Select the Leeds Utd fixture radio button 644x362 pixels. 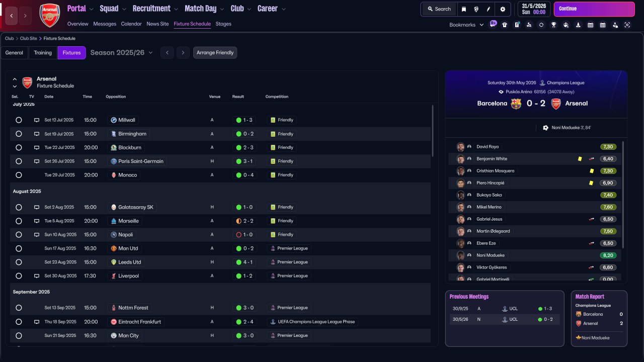coord(19,262)
